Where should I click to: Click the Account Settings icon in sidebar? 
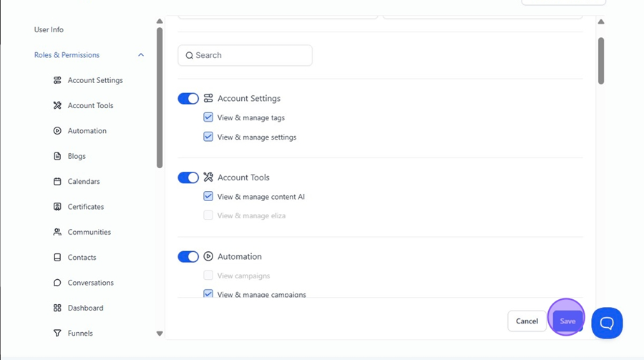pos(57,80)
